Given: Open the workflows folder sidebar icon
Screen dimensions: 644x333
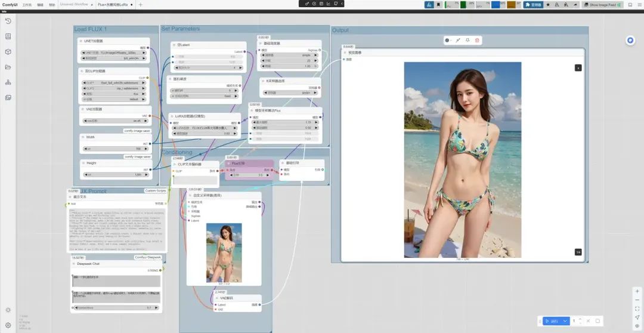Looking at the screenshot, I should [x=8, y=67].
